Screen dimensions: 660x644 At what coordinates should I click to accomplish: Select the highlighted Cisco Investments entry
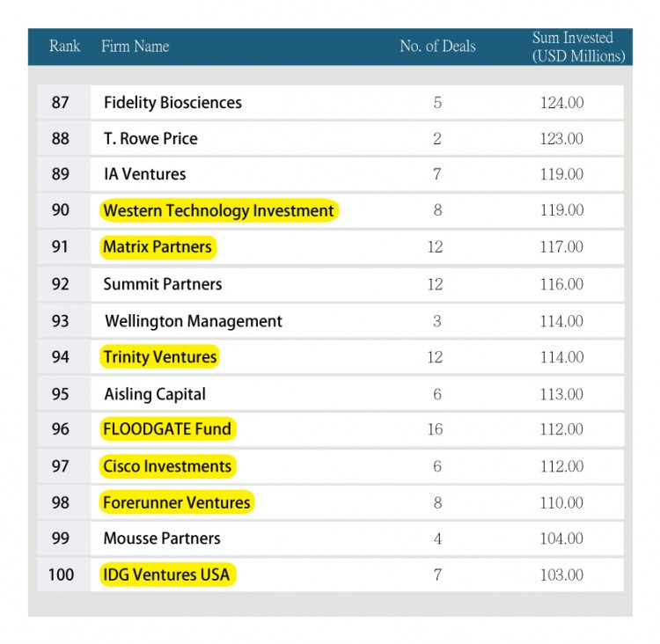[x=167, y=466]
